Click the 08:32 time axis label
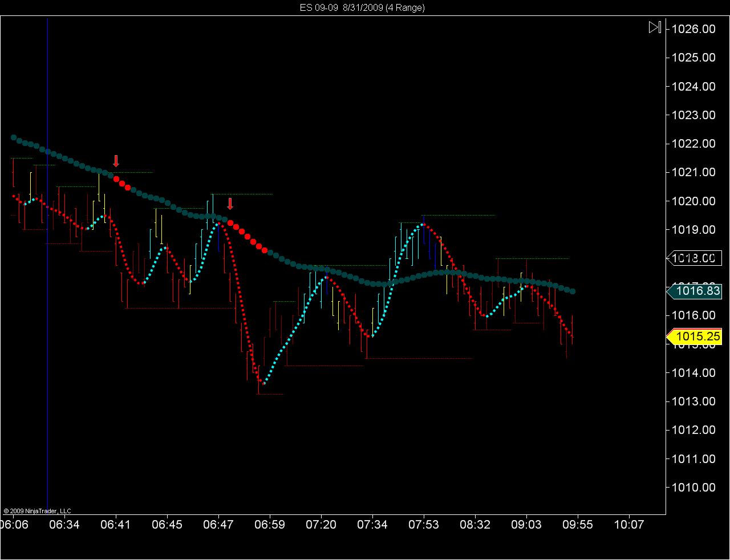This screenshot has width=730, height=560. point(475,525)
